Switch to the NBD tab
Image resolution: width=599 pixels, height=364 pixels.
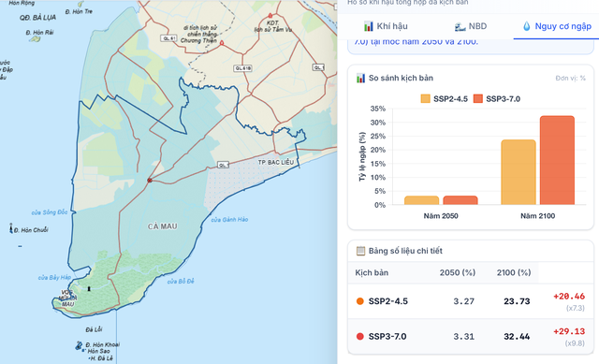tap(470, 26)
